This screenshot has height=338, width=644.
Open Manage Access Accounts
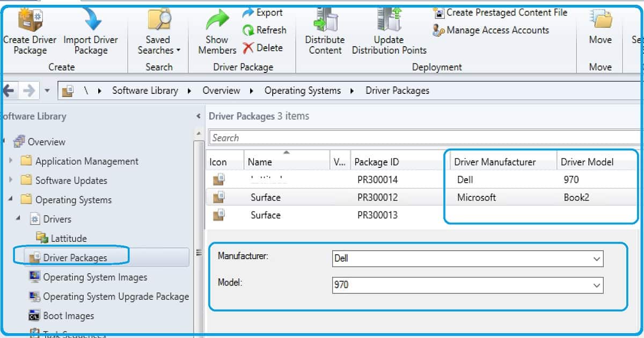coord(491,30)
